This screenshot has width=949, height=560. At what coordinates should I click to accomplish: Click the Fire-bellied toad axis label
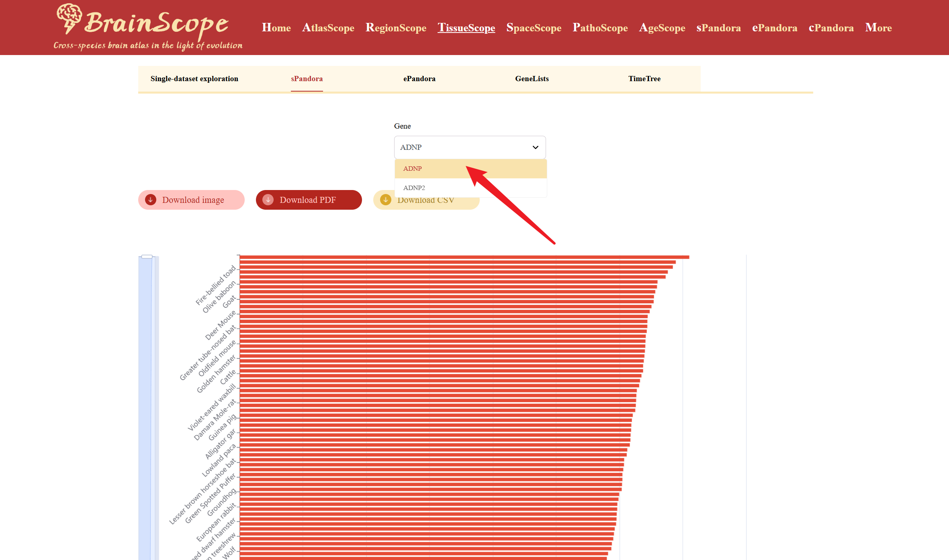pos(215,285)
